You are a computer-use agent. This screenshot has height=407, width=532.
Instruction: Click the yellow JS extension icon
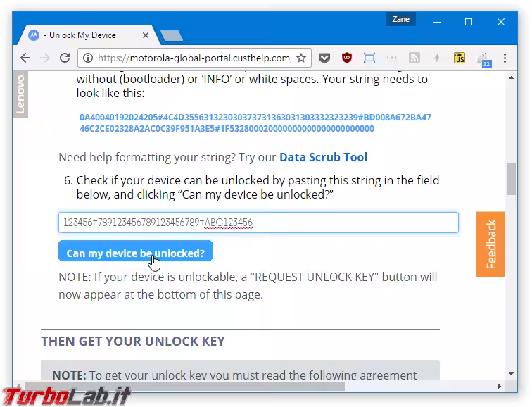point(460,58)
